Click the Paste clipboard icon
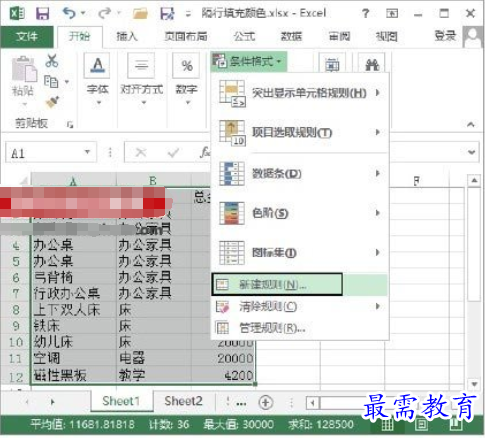The height and width of the screenshot is (438, 485). tap(24, 69)
